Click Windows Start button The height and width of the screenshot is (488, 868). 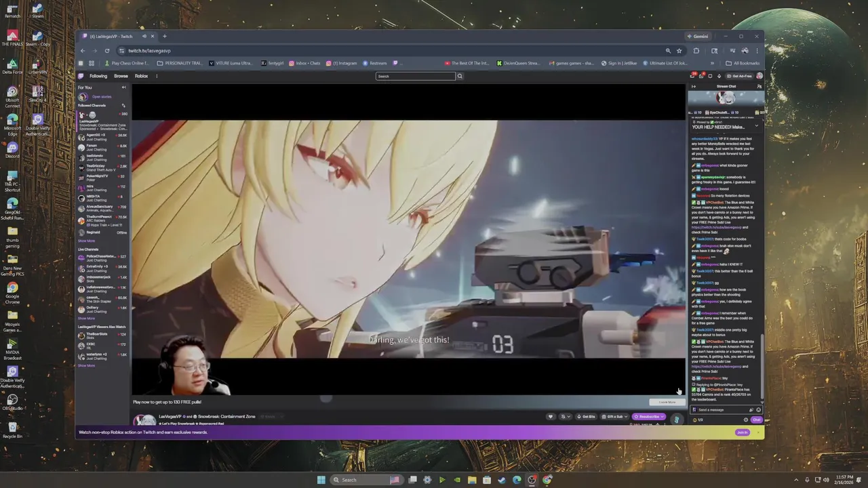[321, 480]
